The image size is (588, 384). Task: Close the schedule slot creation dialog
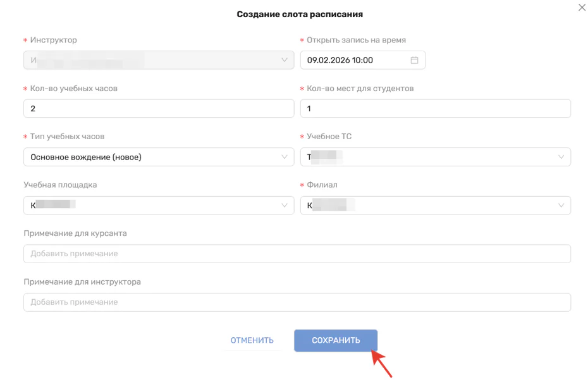(582, 8)
